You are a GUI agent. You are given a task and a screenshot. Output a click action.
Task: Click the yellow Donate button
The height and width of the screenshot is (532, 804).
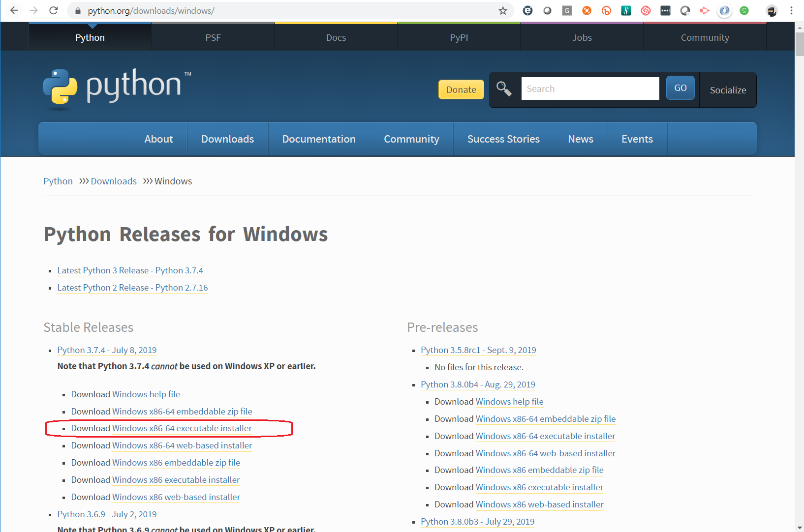(x=461, y=89)
